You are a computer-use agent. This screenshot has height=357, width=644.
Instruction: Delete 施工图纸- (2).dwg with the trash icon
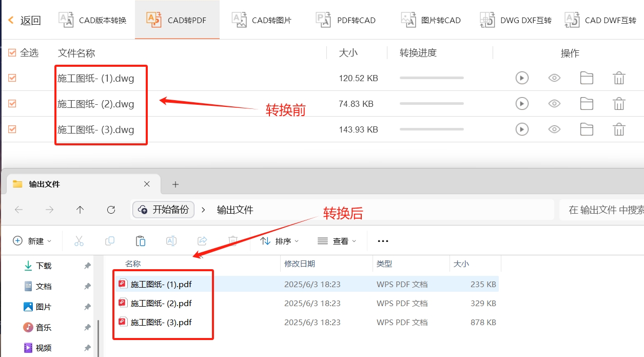[x=619, y=104]
